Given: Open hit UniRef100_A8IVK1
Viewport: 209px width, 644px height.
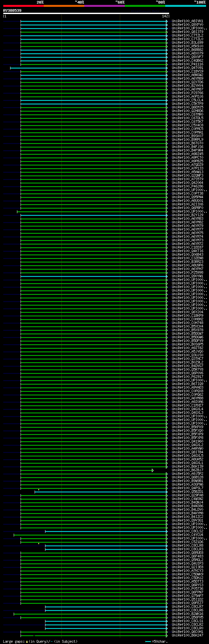Looking at the screenshot, I should (x=187, y=21).
